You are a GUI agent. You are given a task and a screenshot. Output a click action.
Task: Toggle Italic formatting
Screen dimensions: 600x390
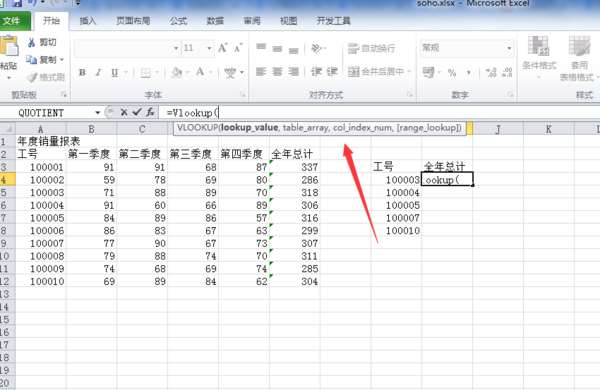click(x=98, y=72)
